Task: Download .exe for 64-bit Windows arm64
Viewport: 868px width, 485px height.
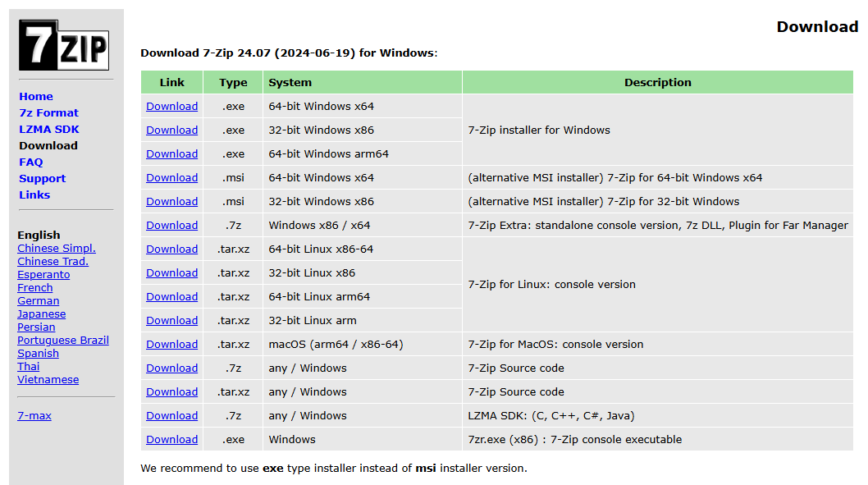Action: pyautogui.click(x=171, y=154)
